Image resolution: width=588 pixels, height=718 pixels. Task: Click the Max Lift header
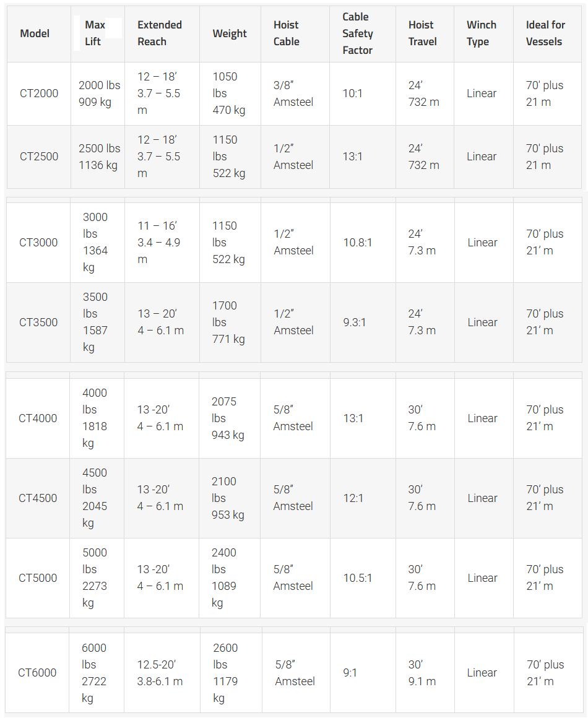point(95,33)
